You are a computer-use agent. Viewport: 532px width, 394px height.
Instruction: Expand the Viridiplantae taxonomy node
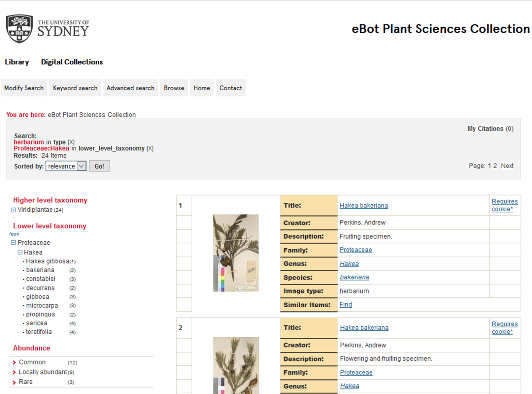pos(13,210)
